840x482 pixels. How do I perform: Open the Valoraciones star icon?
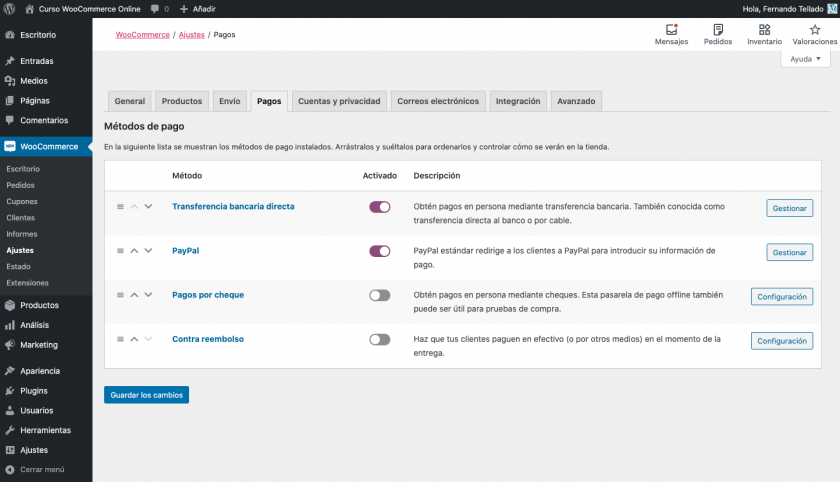pyautogui.click(x=814, y=30)
